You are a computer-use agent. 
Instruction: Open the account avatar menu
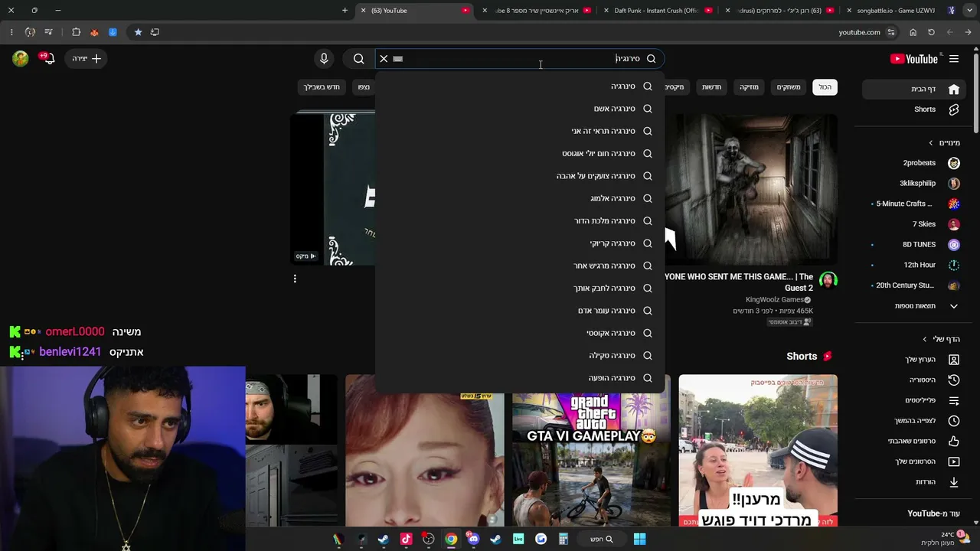pos(20,59)
